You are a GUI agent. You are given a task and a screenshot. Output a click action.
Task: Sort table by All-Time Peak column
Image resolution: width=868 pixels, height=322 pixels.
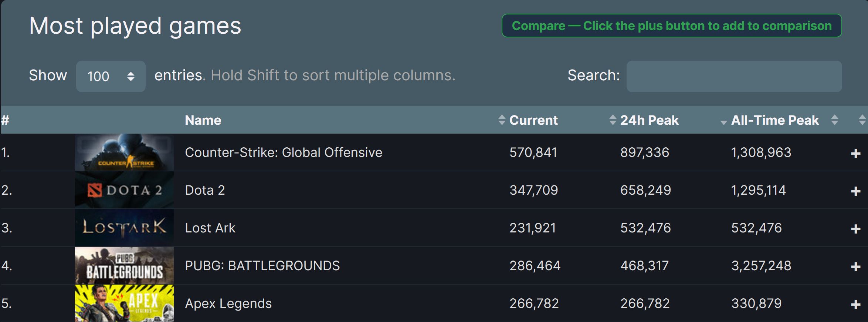[x=775, y=120]
